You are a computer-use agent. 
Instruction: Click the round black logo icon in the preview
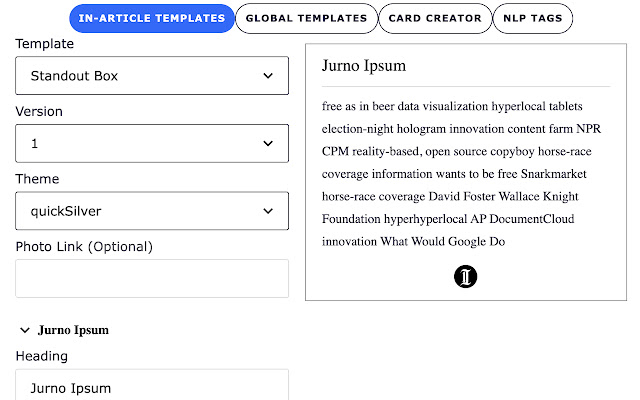(465, 277)
